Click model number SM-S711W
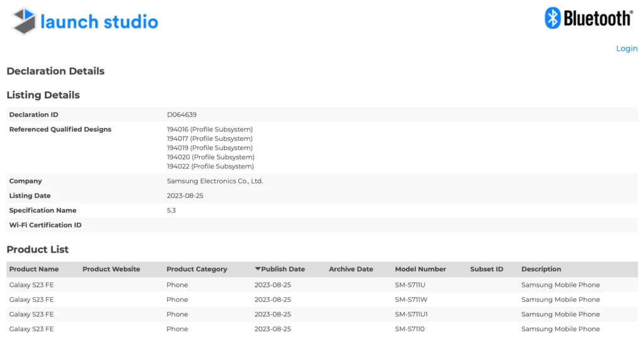This screenshot has width=644, height=347. pos(411,300)
